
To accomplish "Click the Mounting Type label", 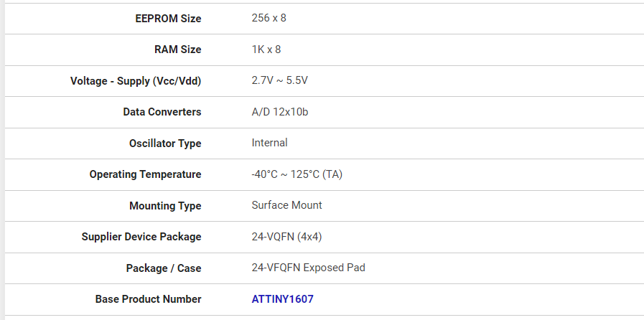I will pos(165,206).
